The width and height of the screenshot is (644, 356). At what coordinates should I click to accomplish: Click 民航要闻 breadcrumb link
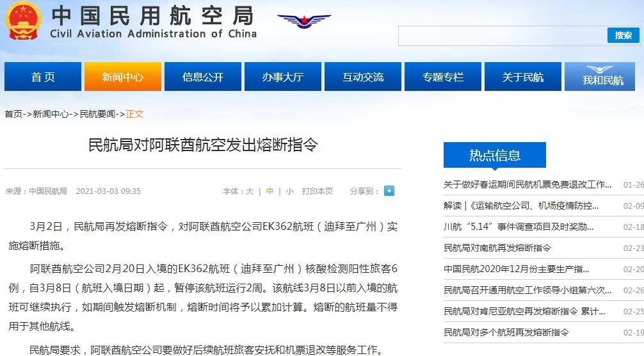[x=97, y=114]
